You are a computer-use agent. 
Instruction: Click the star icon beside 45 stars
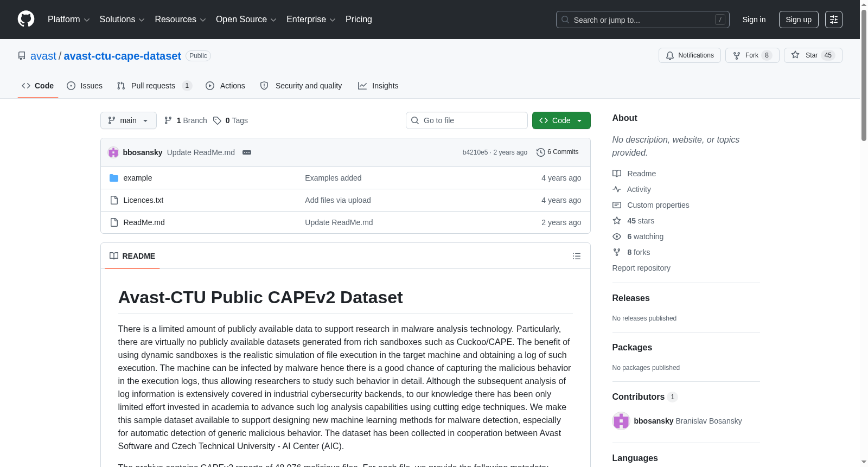617,221
